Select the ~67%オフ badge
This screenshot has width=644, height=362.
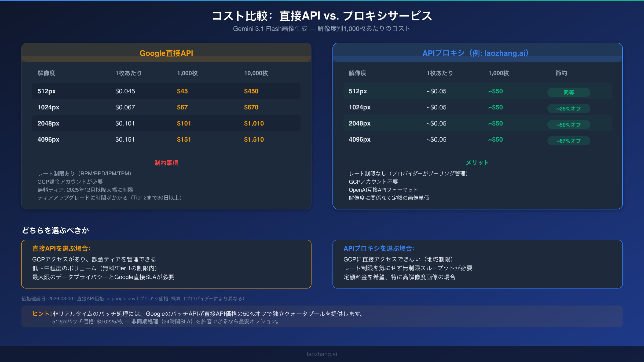(x=569, y=141)
